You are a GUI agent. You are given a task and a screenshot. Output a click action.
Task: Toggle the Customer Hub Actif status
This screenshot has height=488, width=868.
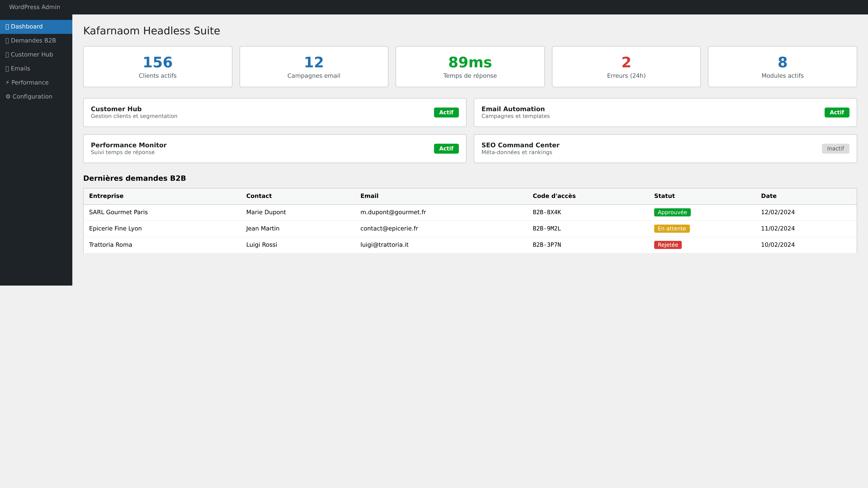[x=446, y=113]
